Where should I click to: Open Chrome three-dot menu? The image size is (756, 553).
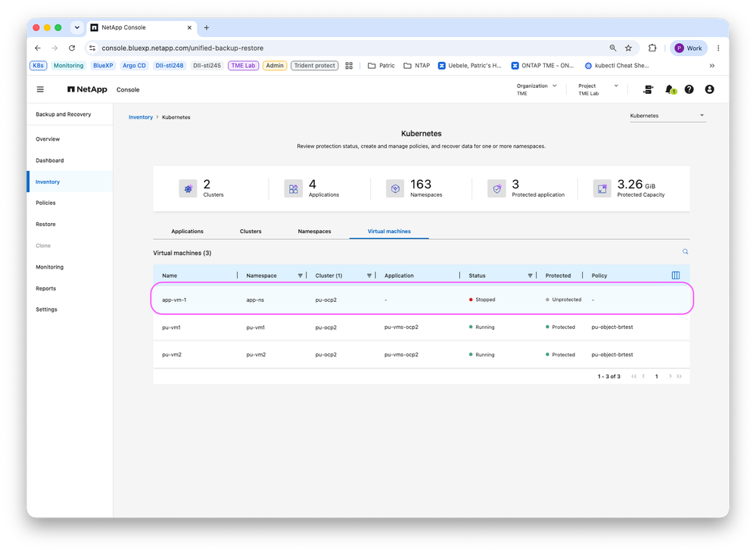[x=718, y=48]
